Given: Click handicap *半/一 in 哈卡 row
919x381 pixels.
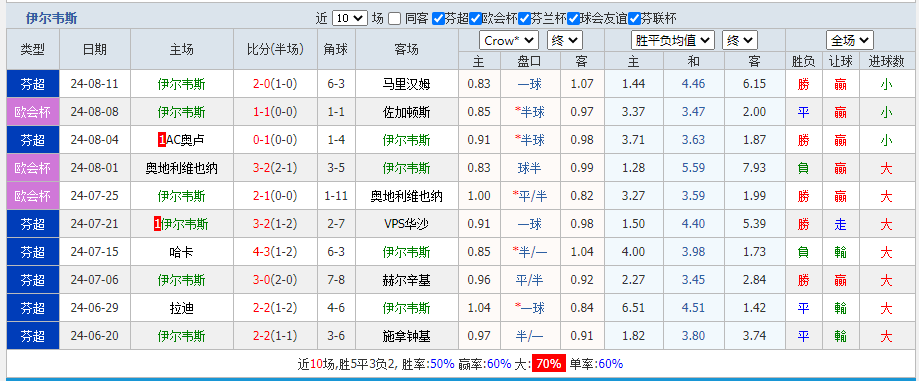Looking at the screenshot, I should [530, 252].
